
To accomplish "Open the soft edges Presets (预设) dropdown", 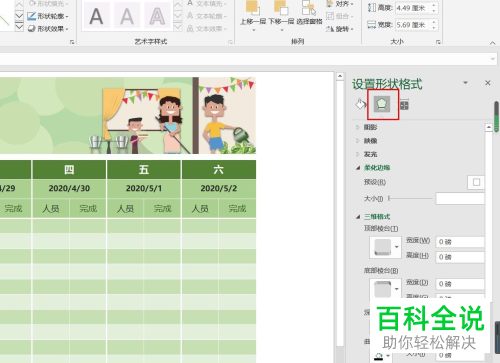I will tap(476, 182).
